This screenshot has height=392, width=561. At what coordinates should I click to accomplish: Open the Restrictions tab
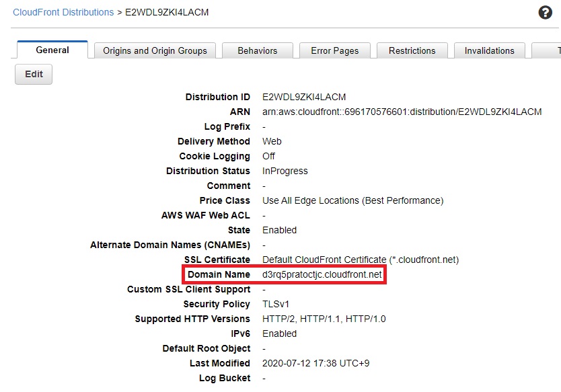click(412, 50)
